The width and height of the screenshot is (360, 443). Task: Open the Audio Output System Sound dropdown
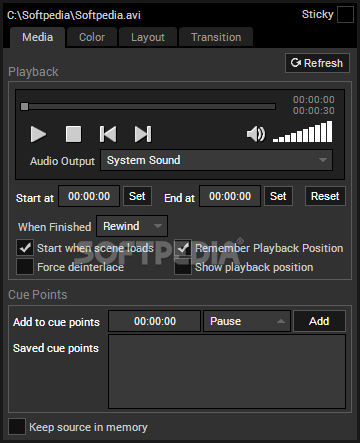coord(217,160)
